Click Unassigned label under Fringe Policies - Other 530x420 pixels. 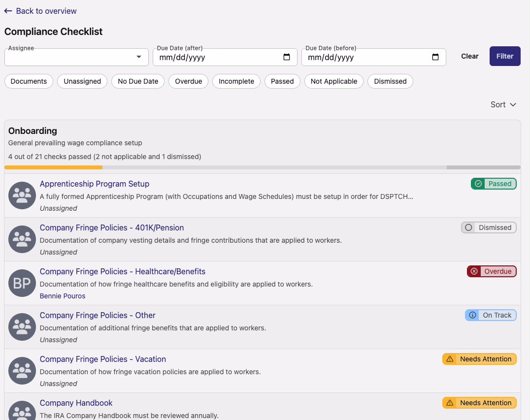pyautogui.click(x=59, y=340)
